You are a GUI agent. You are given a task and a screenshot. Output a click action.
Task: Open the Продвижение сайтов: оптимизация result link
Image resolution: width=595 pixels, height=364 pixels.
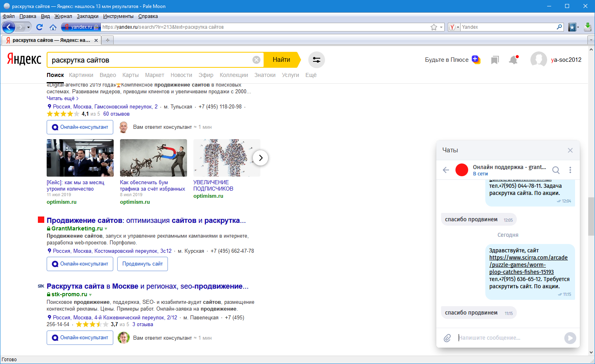146,220
